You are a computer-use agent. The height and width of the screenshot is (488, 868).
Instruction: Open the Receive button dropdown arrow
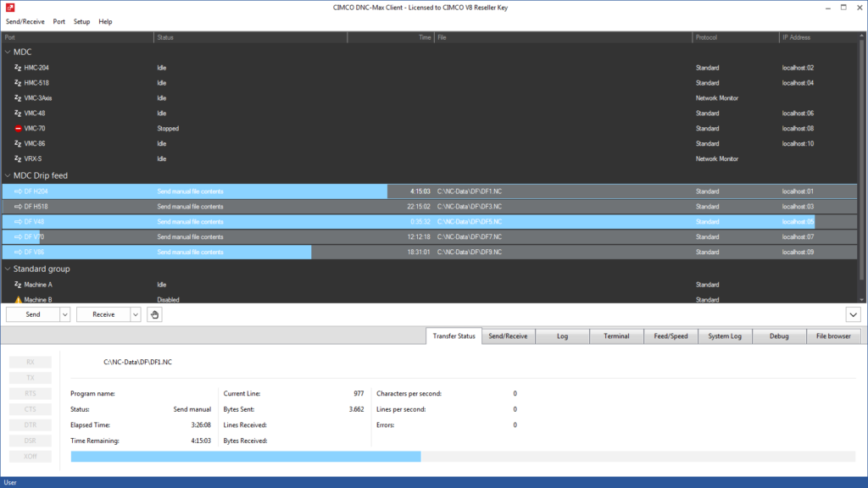click(x=135, y=314)
